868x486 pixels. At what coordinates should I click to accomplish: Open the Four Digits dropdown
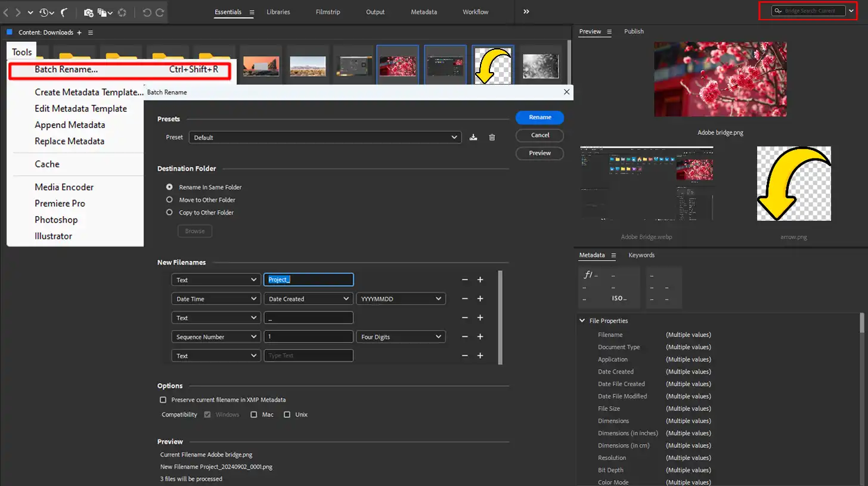pos(401,337)
